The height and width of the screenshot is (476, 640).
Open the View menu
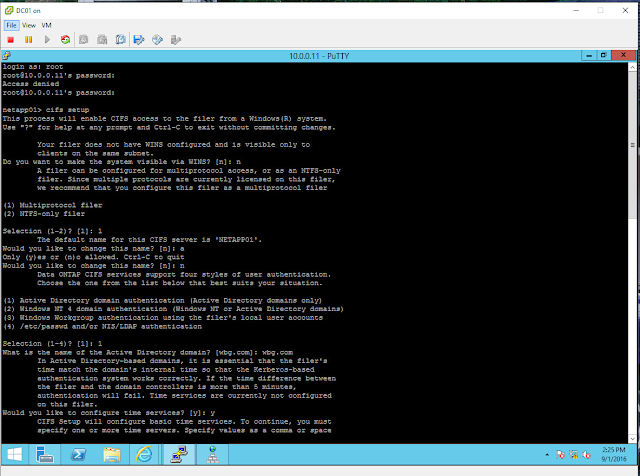pyautogui.click(x=29, y=25)
